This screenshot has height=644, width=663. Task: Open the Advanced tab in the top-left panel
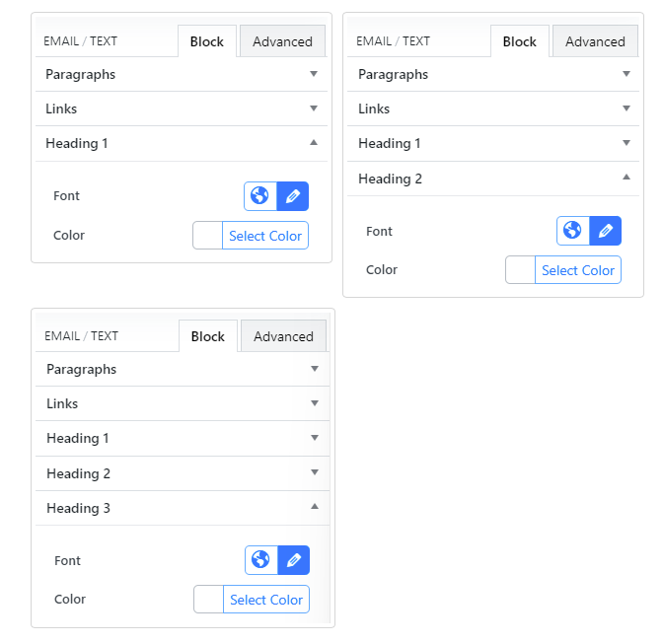282,41
